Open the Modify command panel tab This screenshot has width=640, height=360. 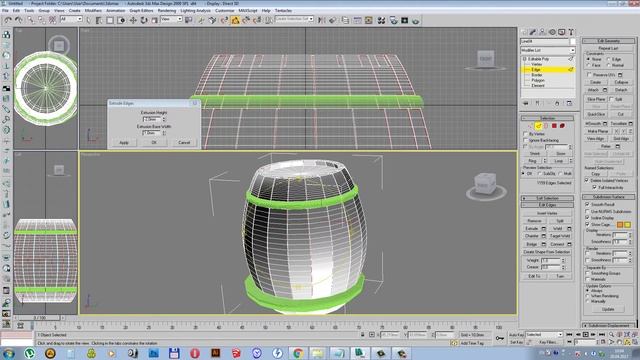coord(533,32)
